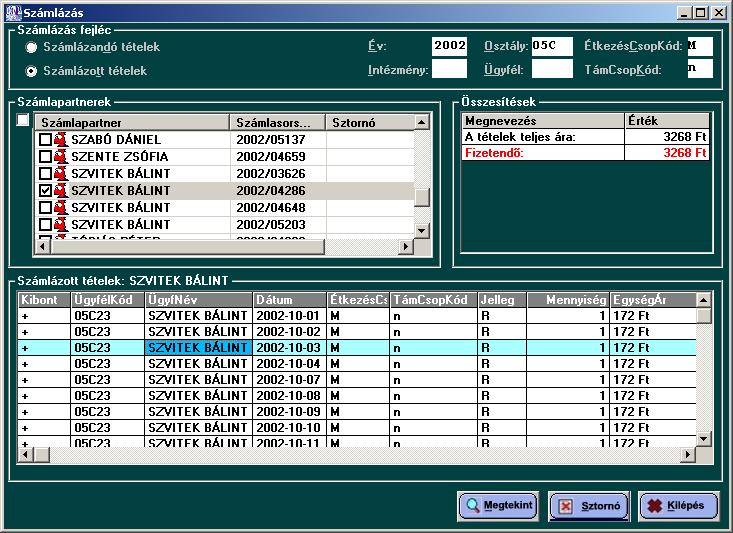733x533 pixels.
Task: Click into the Év input field
Action: click(x=449, y=46)
